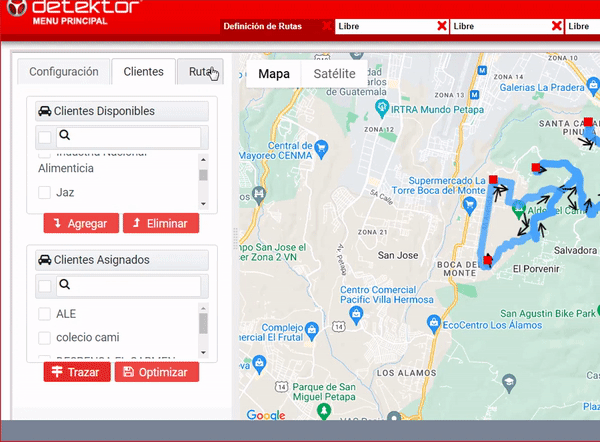Select colecio cami client name
Viewport: 600px width, 442px height.
pyautogui.click(x=88, y=337)
